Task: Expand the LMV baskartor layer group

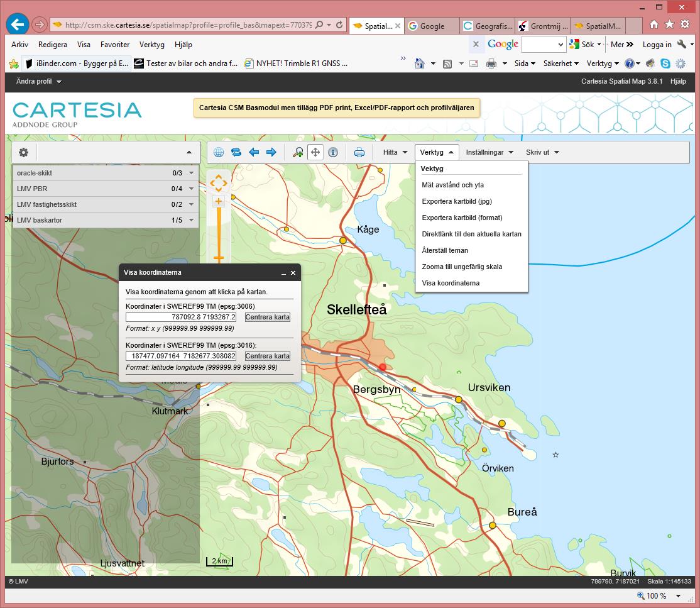Action: pos(192,220)
